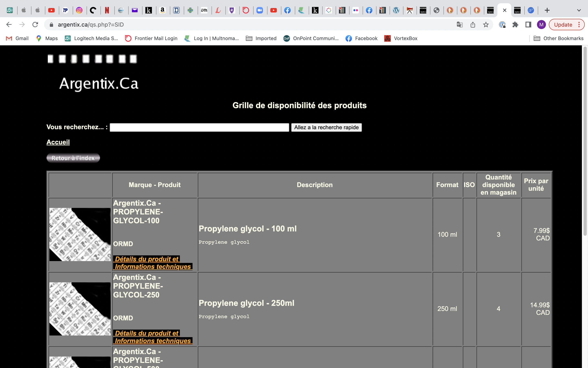The width and height of the screenshot is (588, 368).
Task: Open the Chrome three-dot menu
Action: [579, 25]
